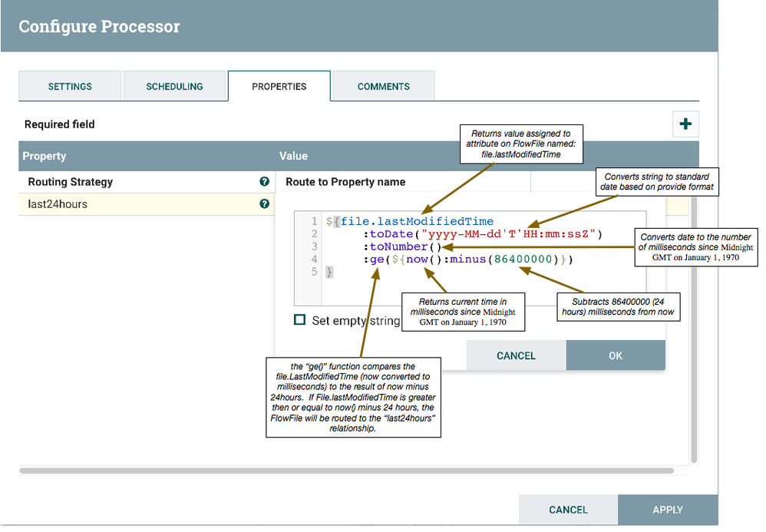Screen dimensions: 766x532
Task: Add a new property with the plus icon
Action: 685,124
